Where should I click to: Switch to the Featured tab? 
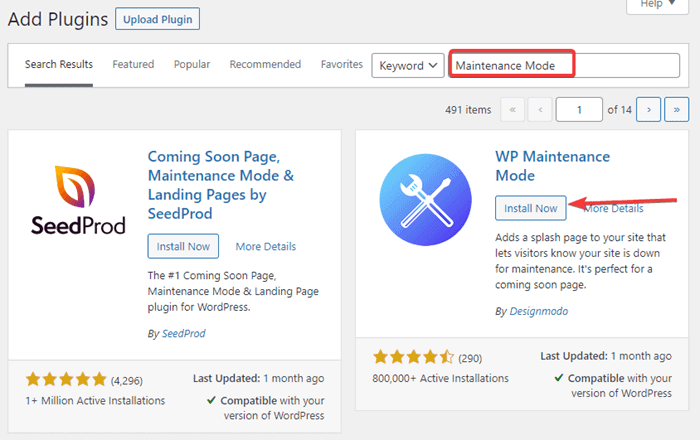click(x=133, y=65)
